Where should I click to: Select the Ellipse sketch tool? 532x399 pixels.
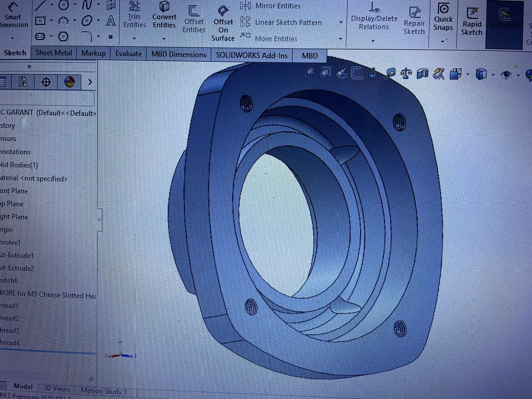click(x=87, y=21)
